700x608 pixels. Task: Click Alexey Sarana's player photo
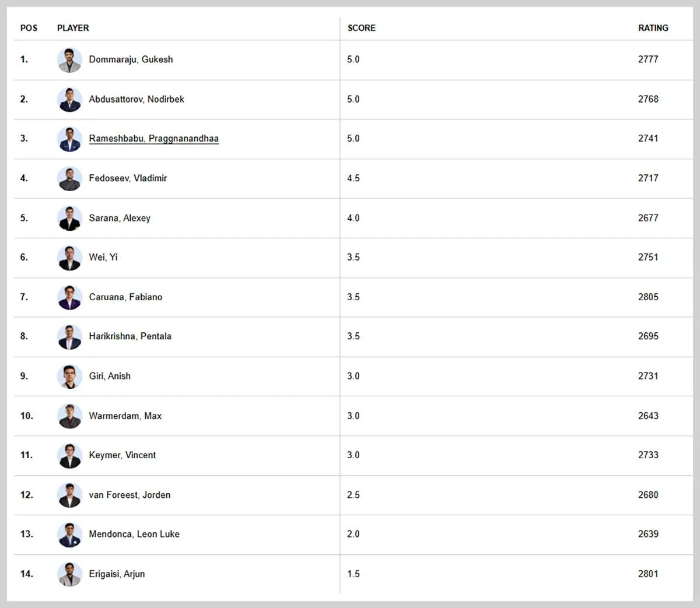click(x=69, y=218)
